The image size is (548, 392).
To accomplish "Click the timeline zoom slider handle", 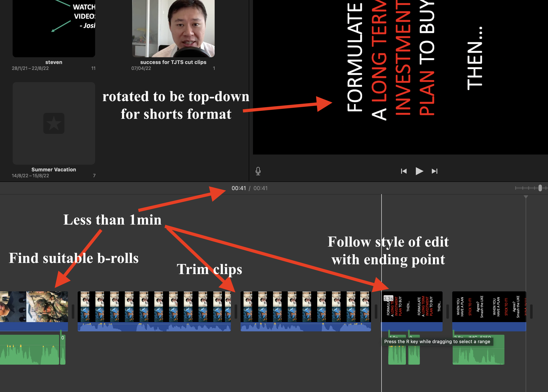I will [540, 188].
